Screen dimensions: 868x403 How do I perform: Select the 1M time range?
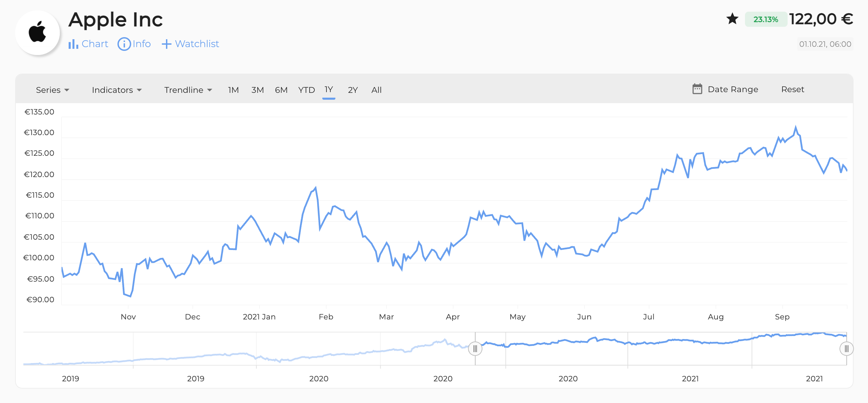click(233, 90)
